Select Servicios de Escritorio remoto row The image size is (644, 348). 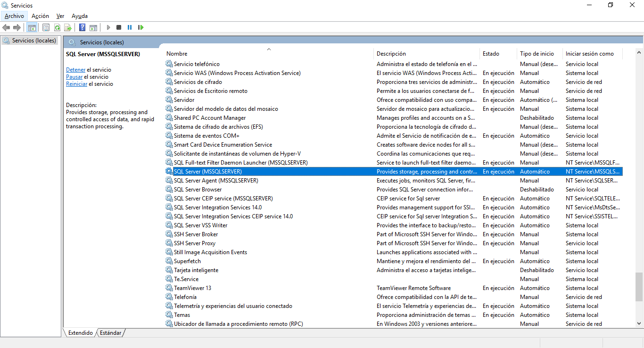click(393, 91)
